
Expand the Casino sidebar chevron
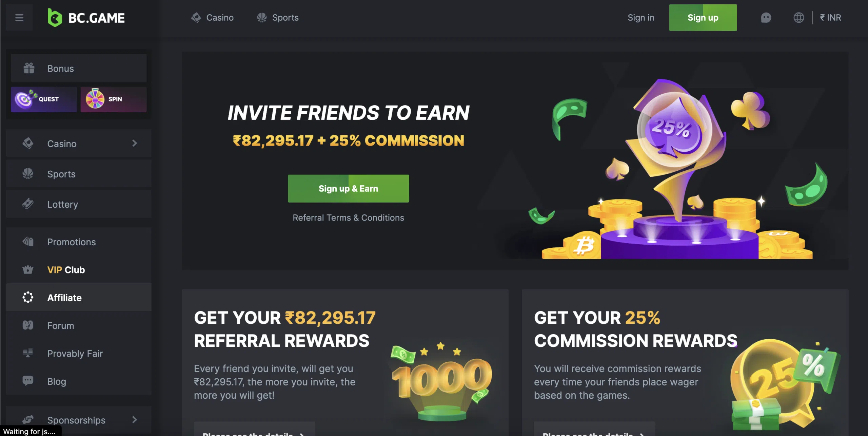pyautogui.click(x=135, y=143)
